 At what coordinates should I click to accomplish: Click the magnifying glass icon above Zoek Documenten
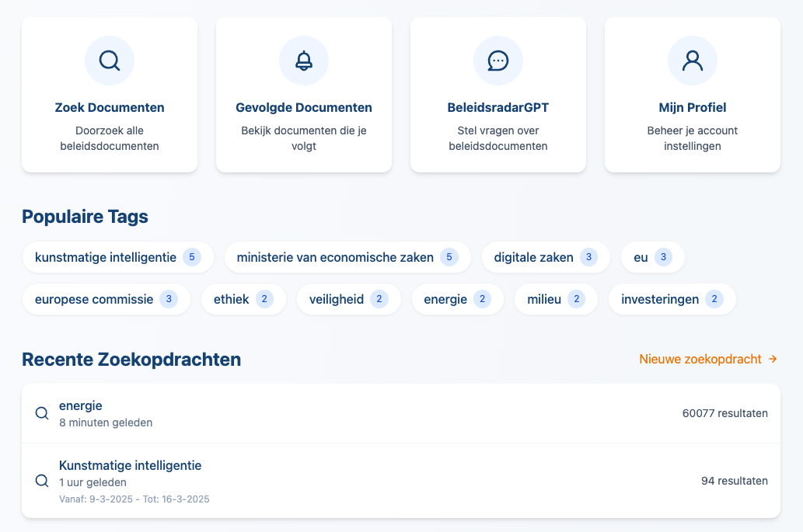pyautogui.click(x=109, y=60)
